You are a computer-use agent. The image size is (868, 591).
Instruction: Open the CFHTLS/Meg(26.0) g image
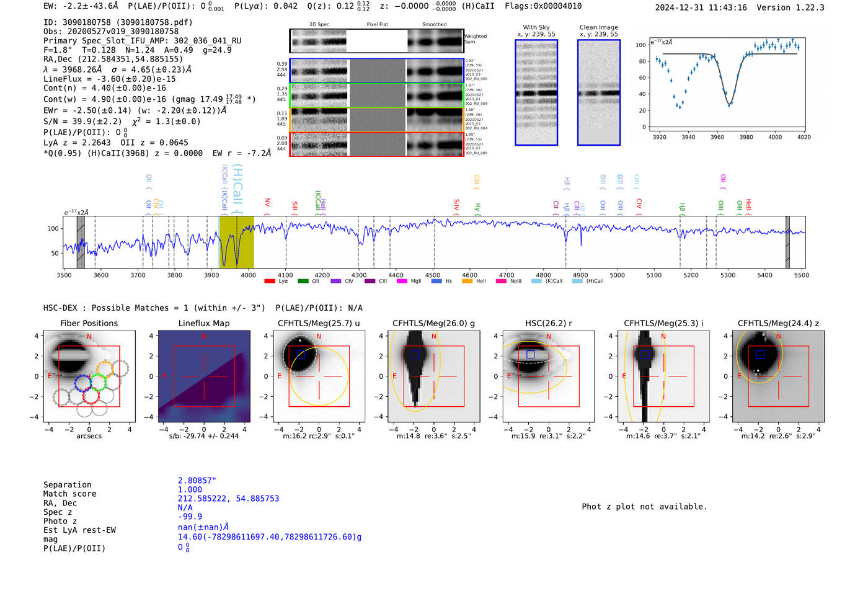tap(433, 376)
